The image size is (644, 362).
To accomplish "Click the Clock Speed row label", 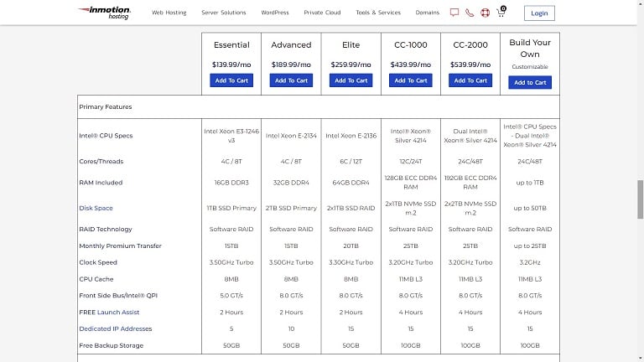I will click(98, 262).
